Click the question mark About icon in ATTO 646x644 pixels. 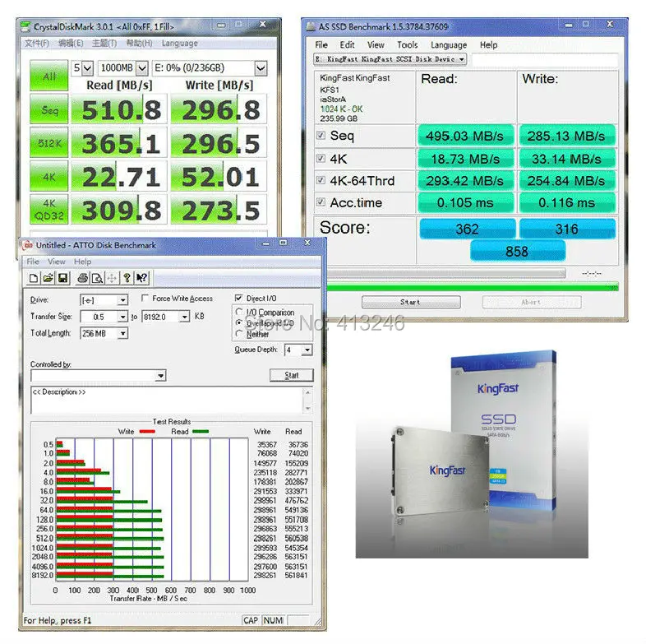pyautogui.click(x=127, y=278)
